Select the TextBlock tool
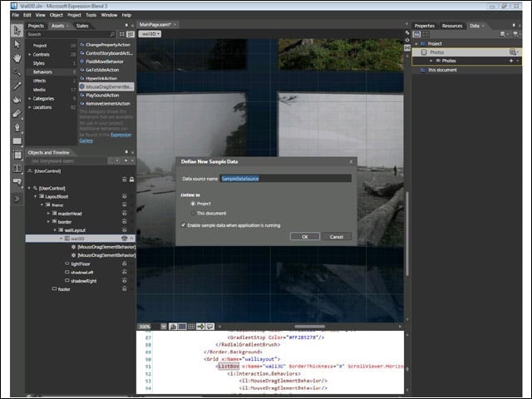Viewport: 532px width, 399px height. [17, 169]
